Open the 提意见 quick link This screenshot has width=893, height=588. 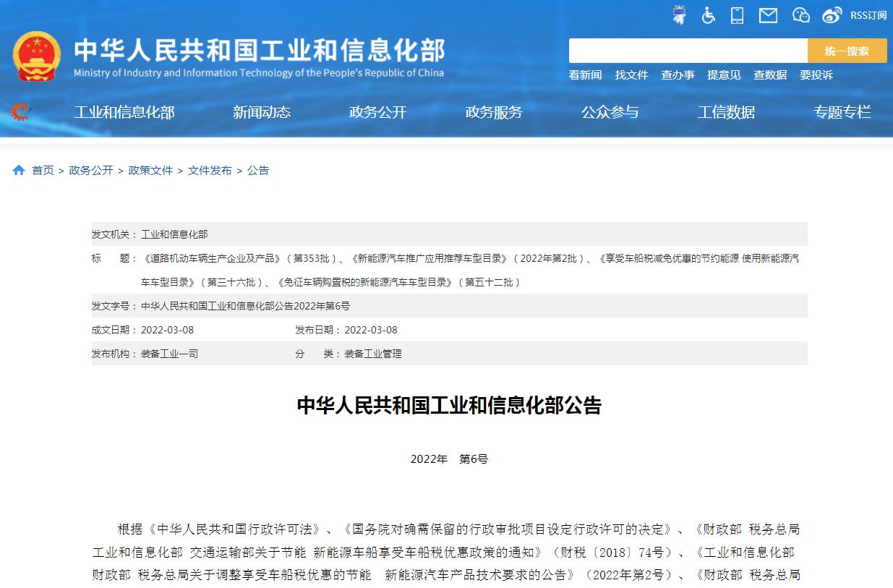coord(724,74)
